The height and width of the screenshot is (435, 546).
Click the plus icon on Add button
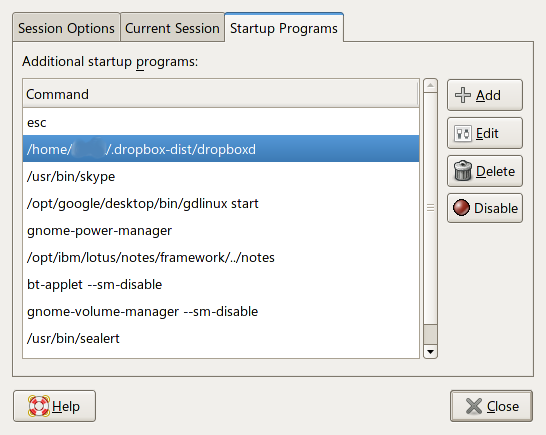463,95
